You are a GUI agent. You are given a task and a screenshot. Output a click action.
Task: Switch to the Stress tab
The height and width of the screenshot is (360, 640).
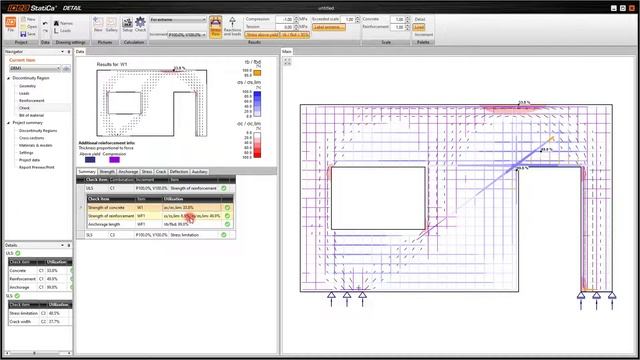click(147, 172)
